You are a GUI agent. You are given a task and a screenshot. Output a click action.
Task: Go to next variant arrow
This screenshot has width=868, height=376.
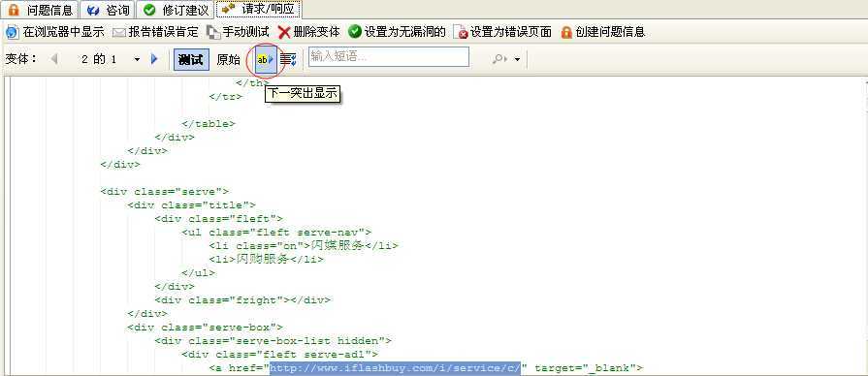154,58
